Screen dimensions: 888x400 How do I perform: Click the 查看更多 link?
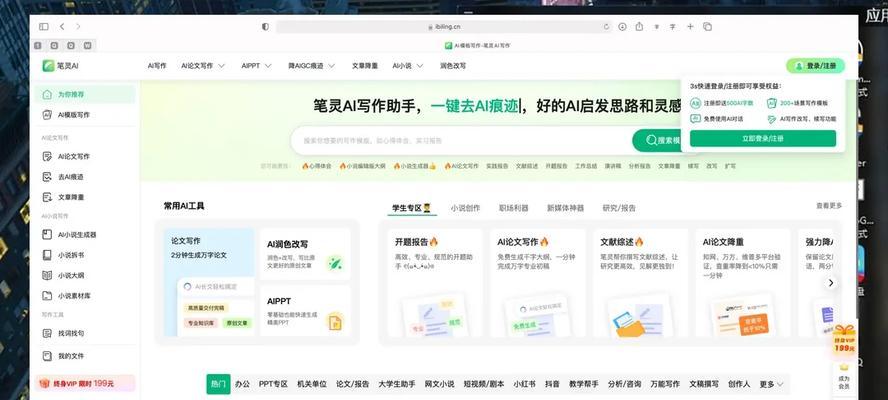pos(829,206)
